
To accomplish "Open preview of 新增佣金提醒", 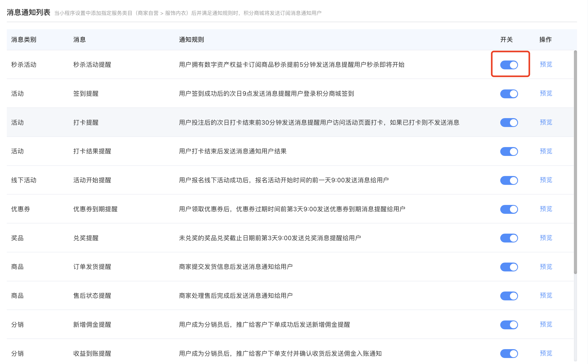I will tap(546, 324).
